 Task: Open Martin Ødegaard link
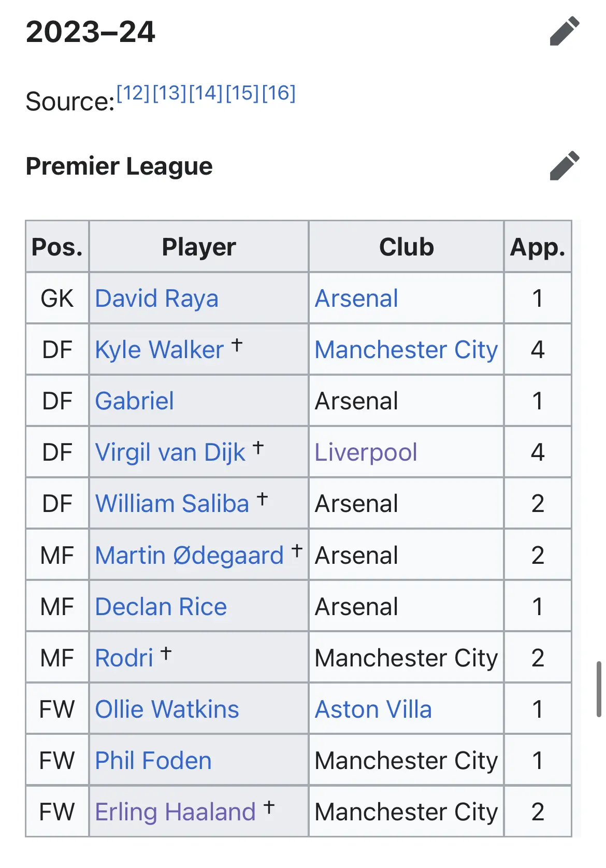[190, 556]
